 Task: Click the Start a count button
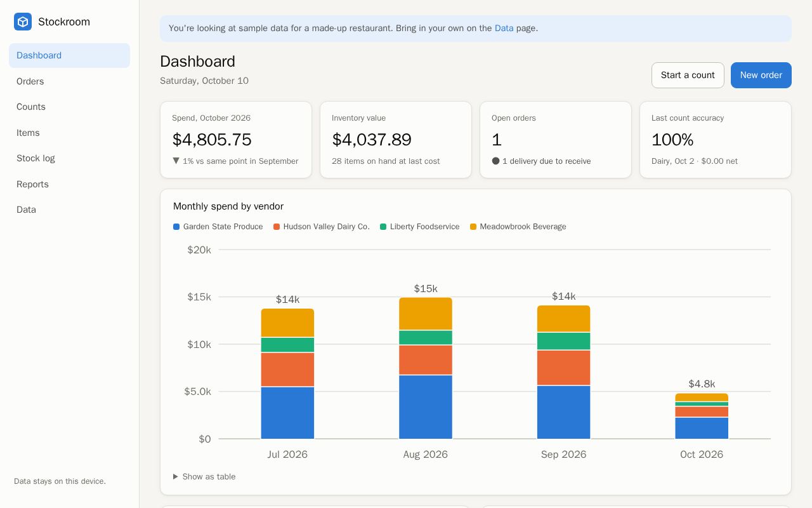[x=688, y=75]
